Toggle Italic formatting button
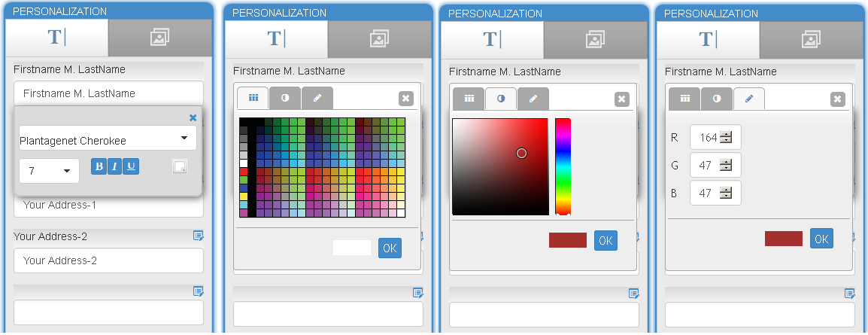Image resolution: width=868 pixels, height=335 pixels. pyautogui.click(x=114, y=166)
